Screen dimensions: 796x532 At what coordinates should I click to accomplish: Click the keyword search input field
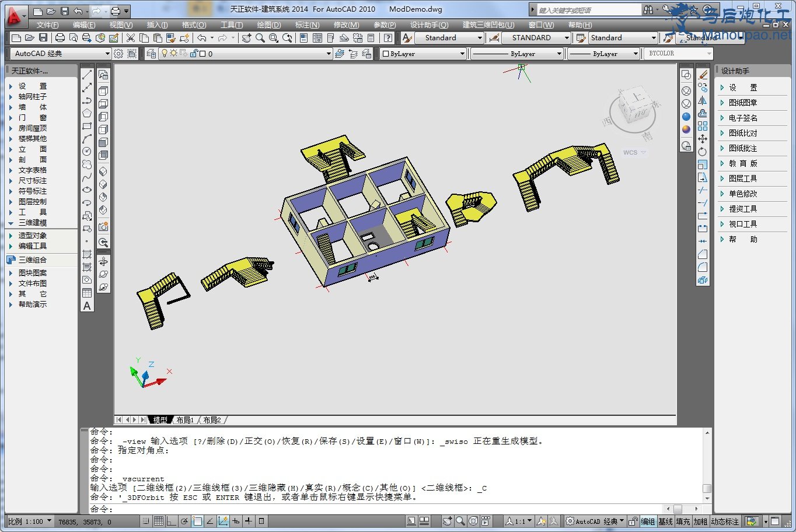[588, 10]
